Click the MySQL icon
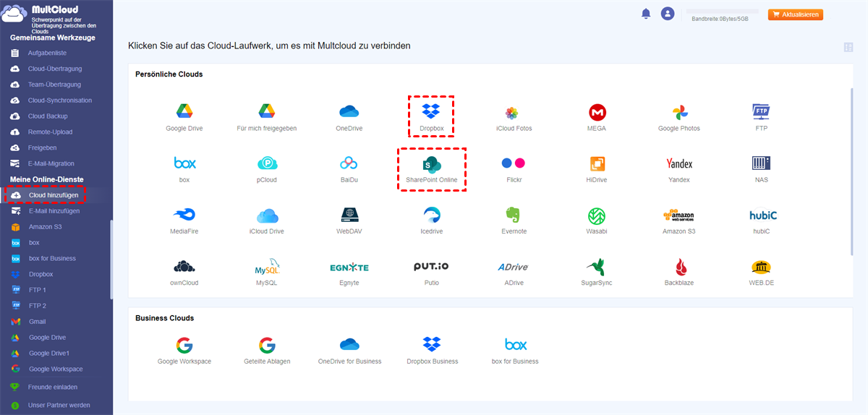Screen dimensions: 868x415 coord(267,266)
